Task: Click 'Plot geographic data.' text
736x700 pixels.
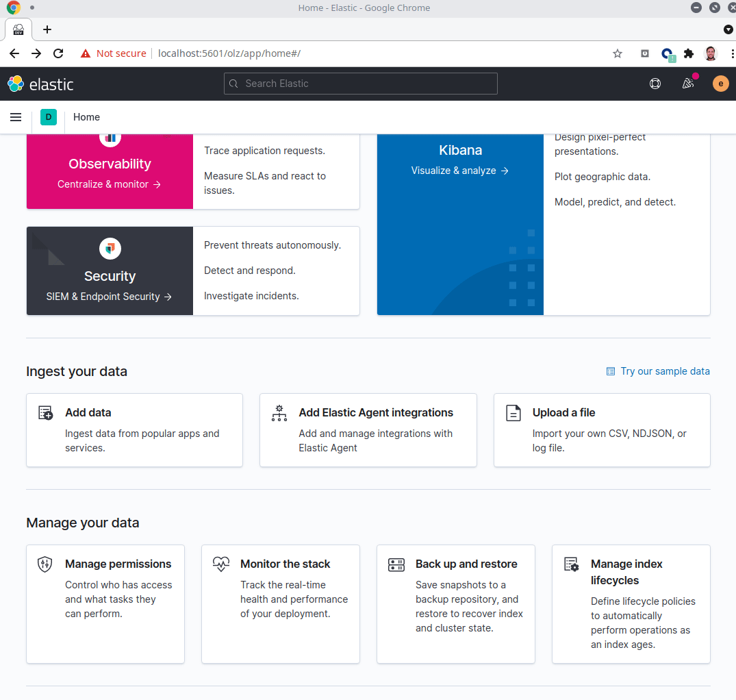Action: (x=602, y=177)
